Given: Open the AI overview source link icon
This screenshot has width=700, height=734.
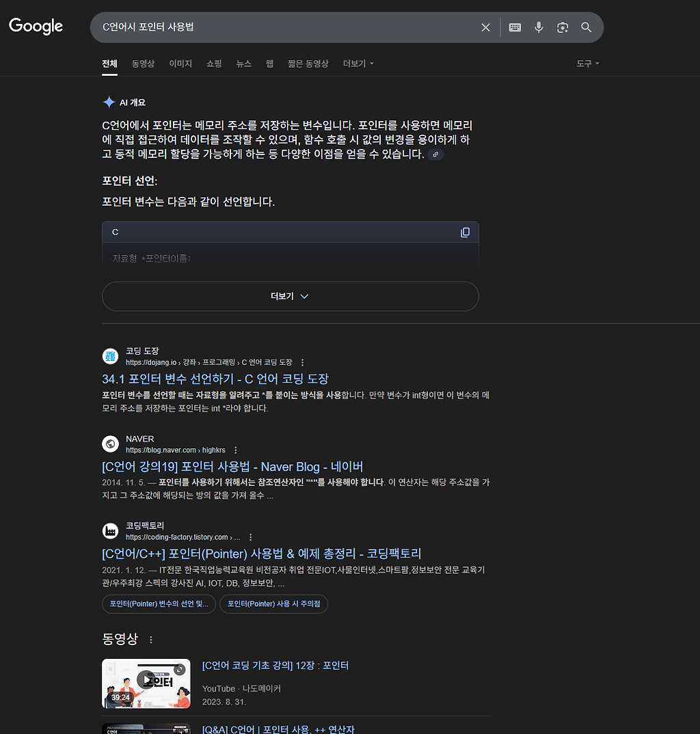Looking at the screenshot, I should pyautogui.click(x=435, y=154).
